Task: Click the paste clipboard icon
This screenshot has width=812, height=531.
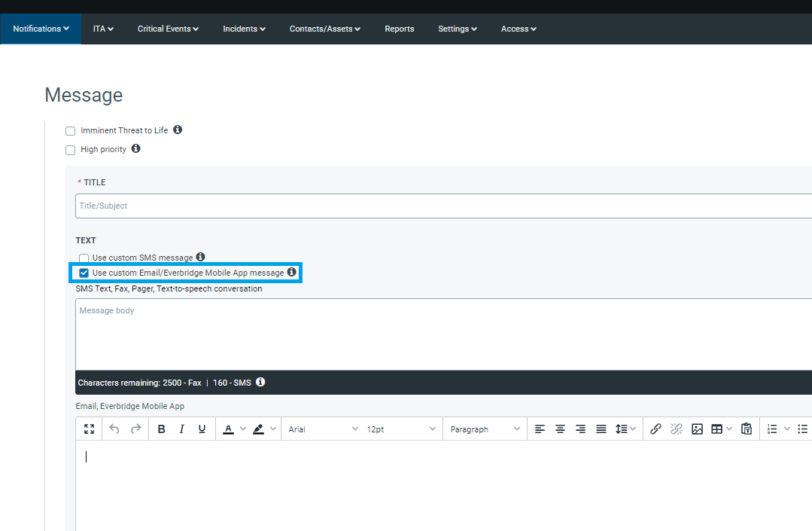Action: pyautogui.click(x=747, y=429)
